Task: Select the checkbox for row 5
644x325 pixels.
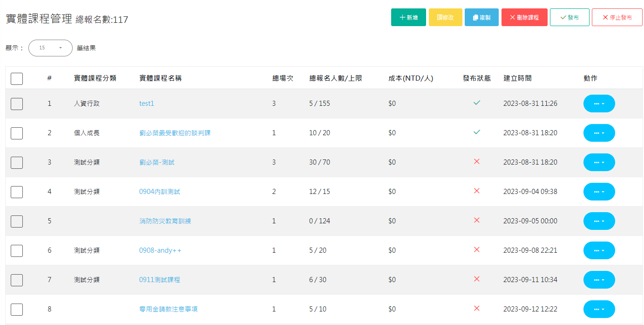Action: pos(17,221)
